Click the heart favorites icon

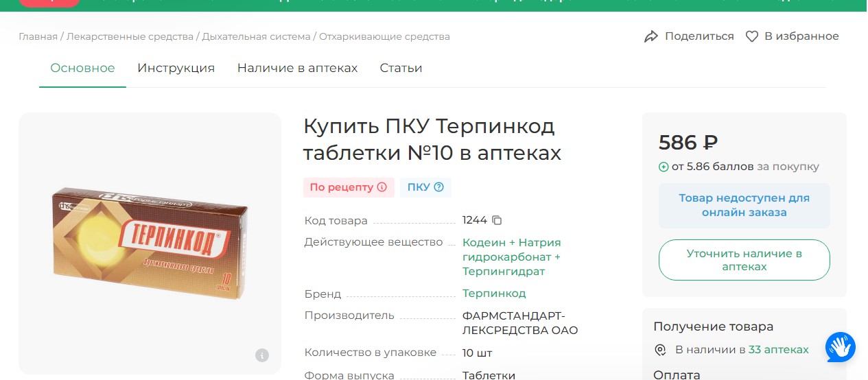tap(752, 36)
